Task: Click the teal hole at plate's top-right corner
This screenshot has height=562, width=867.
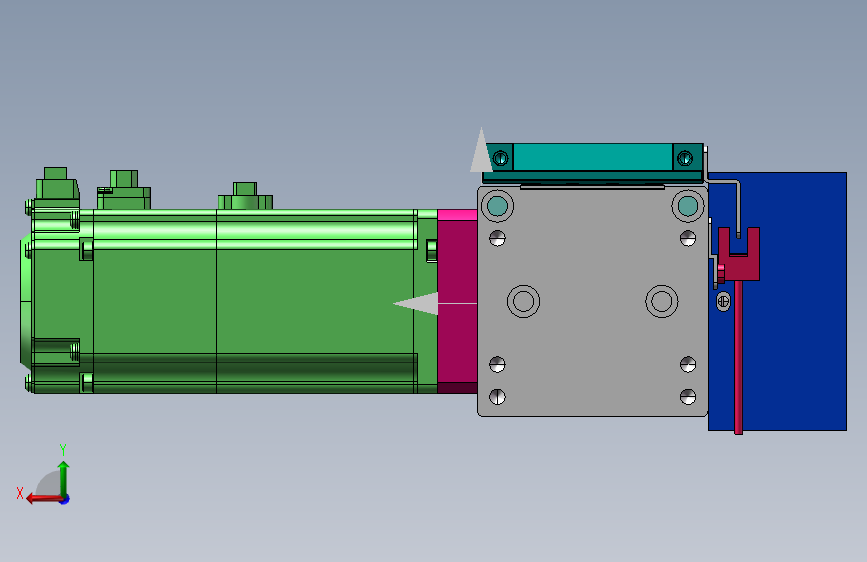Action: tap(688, 206)
